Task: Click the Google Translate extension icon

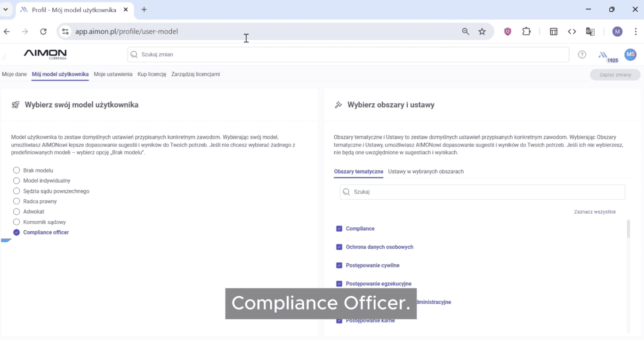Action: coord(590,31)
